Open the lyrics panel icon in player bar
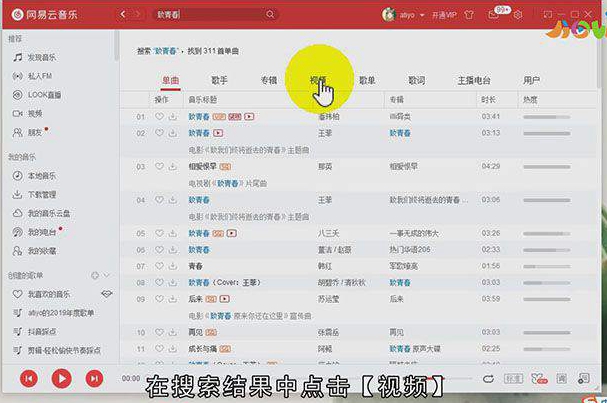607x403 pixels. point(561,379)
